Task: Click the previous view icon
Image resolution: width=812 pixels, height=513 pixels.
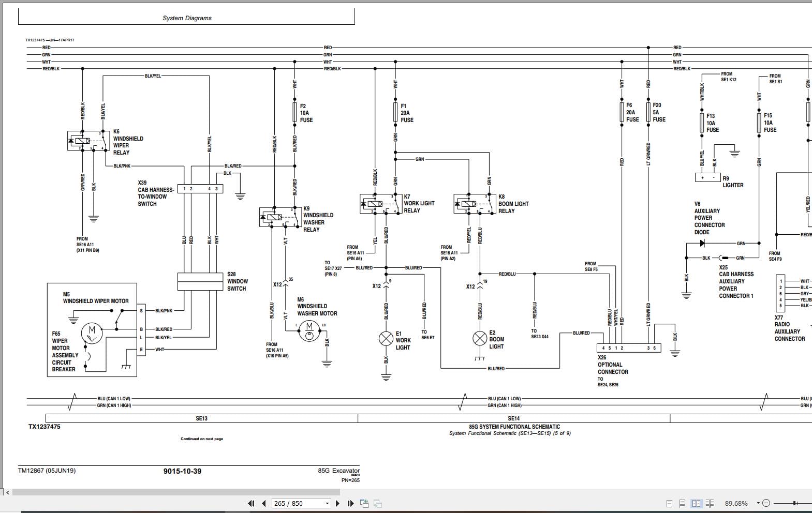Action: pyautogui.click(x=364, y=503)
